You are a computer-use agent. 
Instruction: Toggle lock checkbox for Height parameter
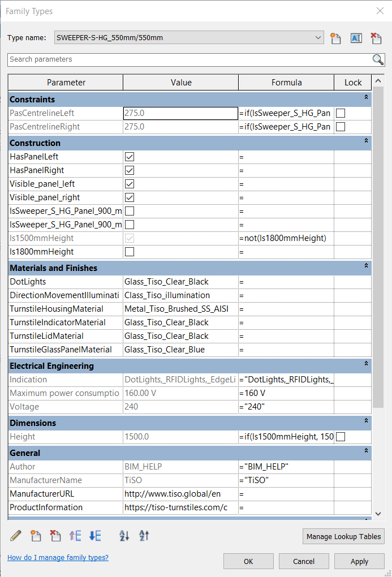(341, 437)
